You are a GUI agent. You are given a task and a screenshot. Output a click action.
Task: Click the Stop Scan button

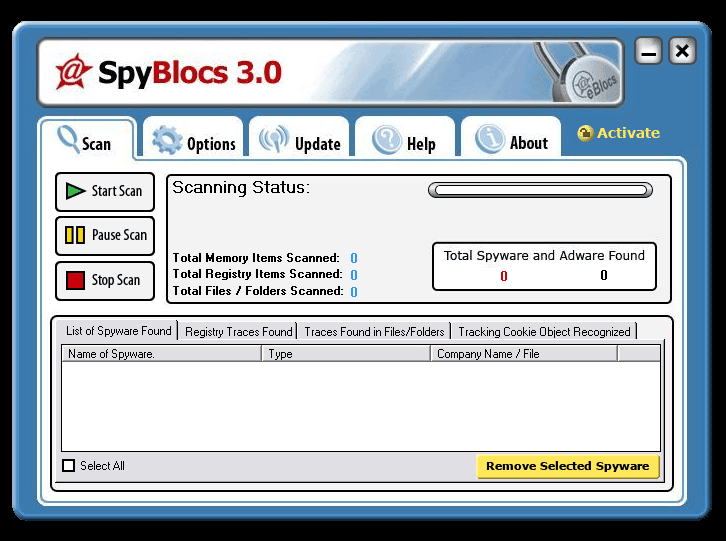tap(105, 281)
